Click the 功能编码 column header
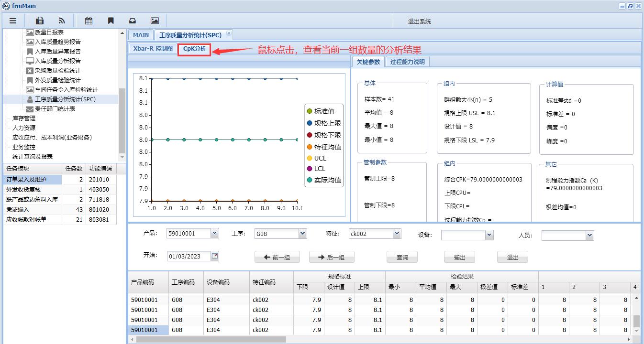 click(x=101, y=169)
